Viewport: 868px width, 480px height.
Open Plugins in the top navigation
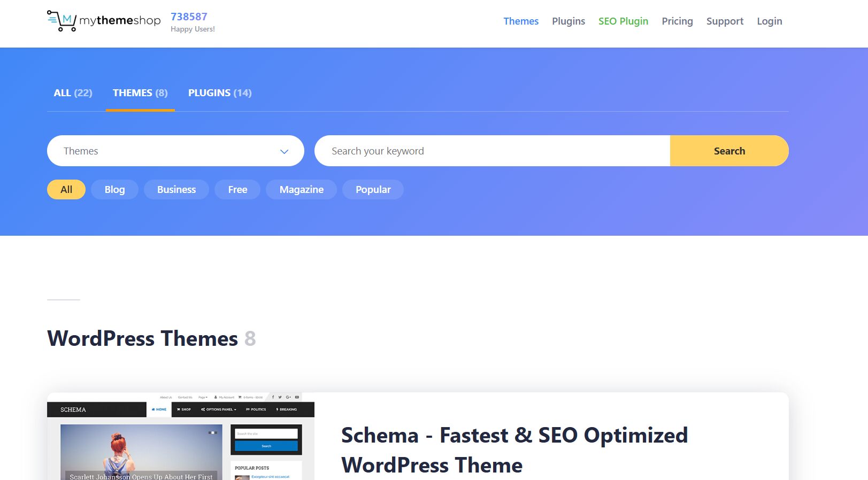coord(568,21)
